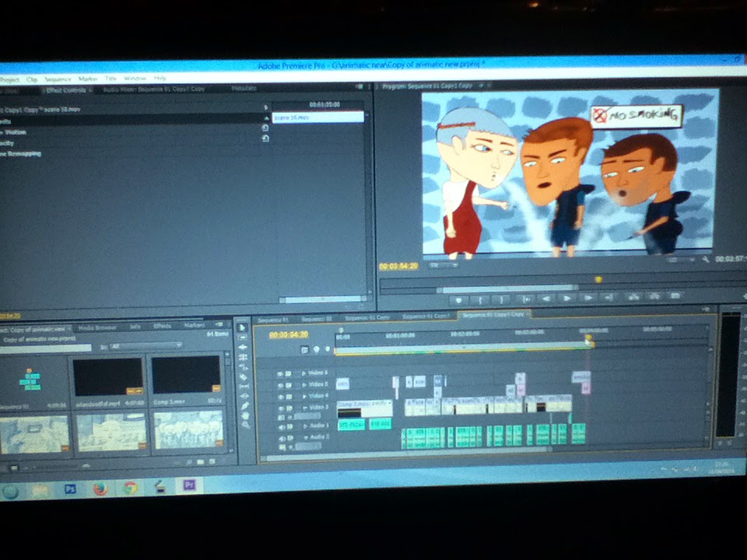This screenshot has width=747, height=560.
Task: Expand the Video 4 track triangle
Action: pos(305,396)
